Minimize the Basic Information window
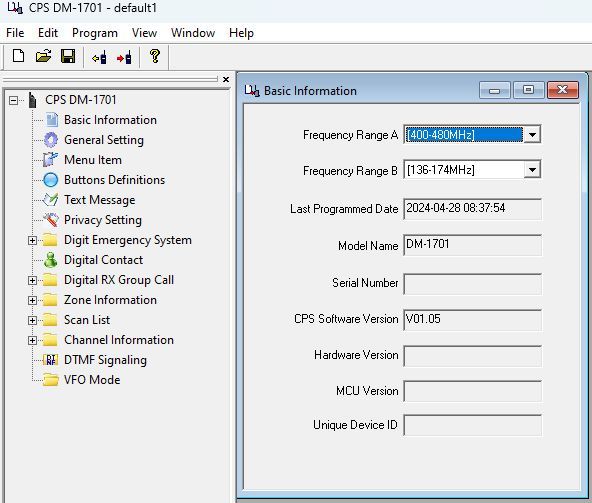Image resolution: width=592 pixels, height=503 pixels. click(495, 90)
